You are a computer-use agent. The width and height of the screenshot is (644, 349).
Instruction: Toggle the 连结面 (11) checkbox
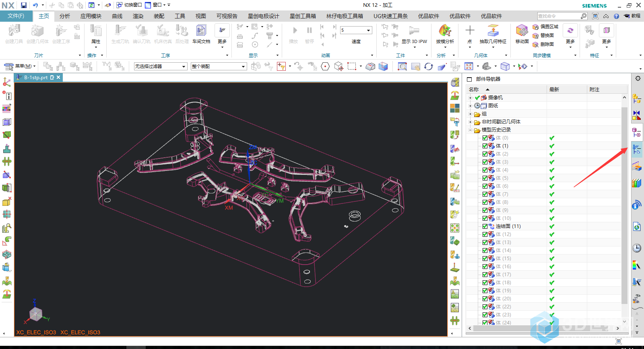[485, 226]
